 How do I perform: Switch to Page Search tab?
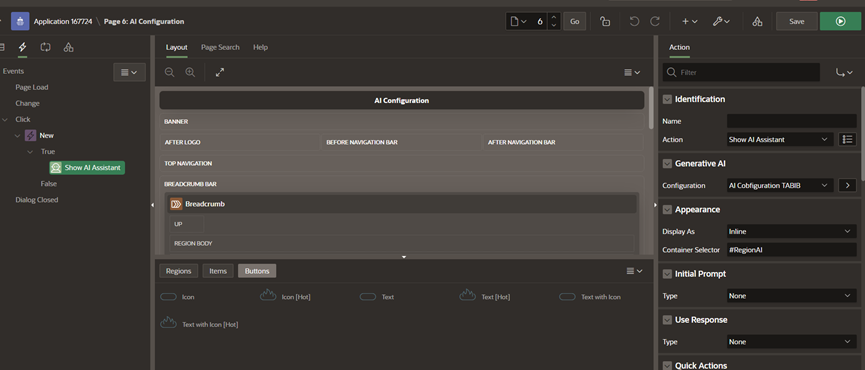tap(220, 47)
